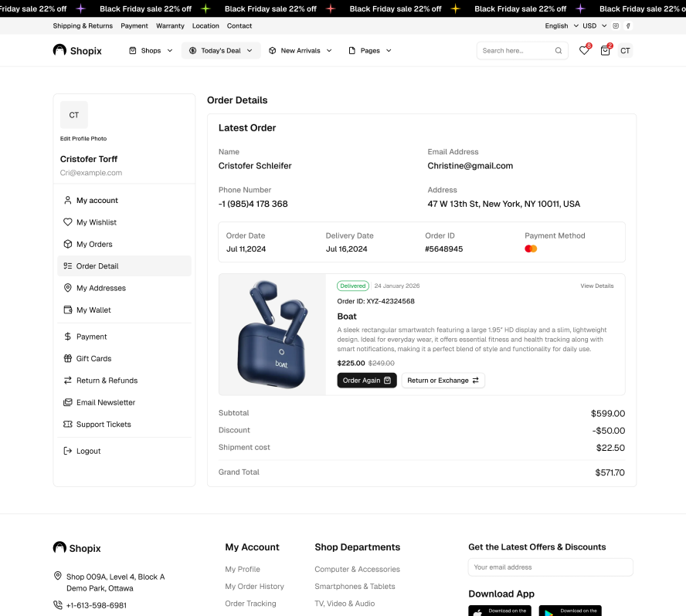The width and height of the screenshot is (686, 616).
Task: Open the English language selector
Action: pos(560,25)
